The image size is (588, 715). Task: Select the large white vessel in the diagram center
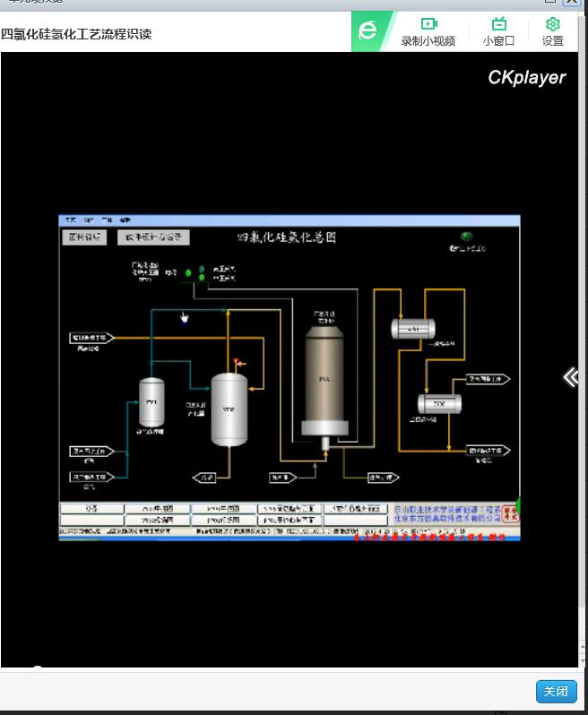click(229, 409)
